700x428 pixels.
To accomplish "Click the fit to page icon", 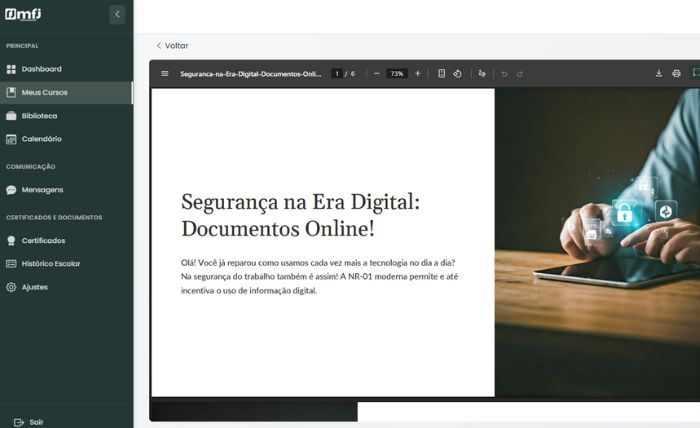I will pyautogui.click(x=441, y=73).
